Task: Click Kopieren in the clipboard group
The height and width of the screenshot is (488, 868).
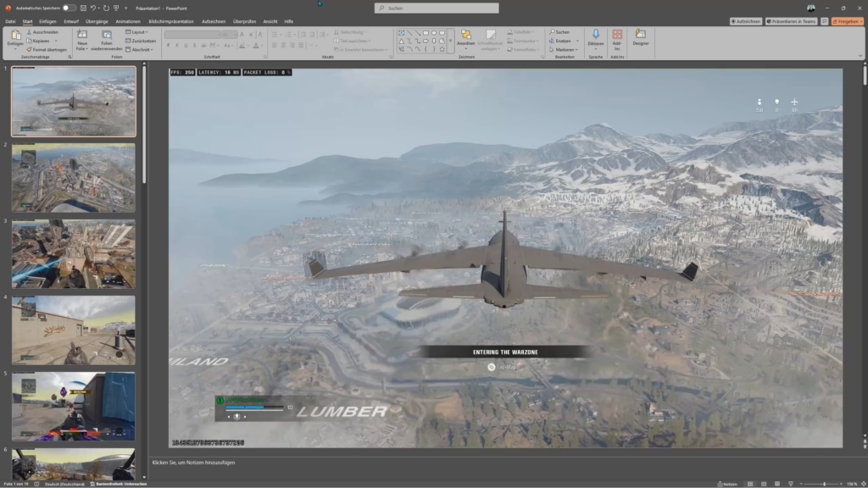Action: pyautogui.click(x=38, y=41)
